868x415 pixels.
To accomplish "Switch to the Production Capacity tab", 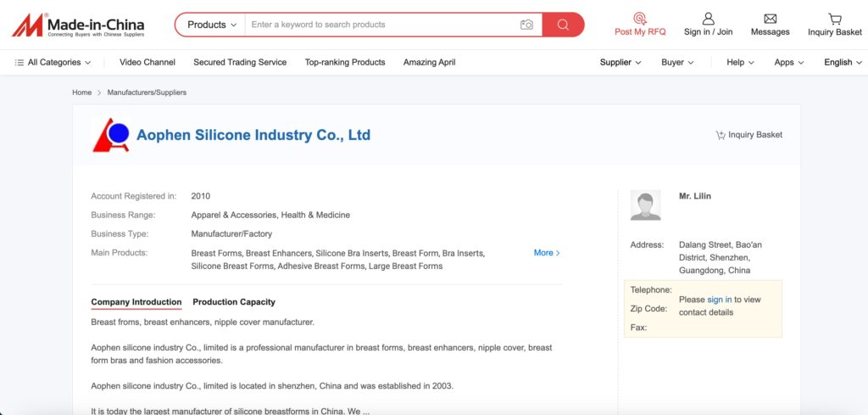I will (x=234, y=302).
